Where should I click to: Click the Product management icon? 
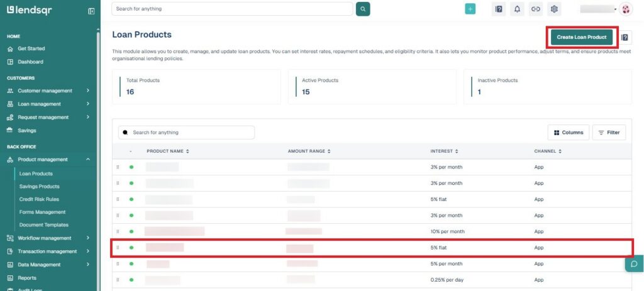click(10, 160)
